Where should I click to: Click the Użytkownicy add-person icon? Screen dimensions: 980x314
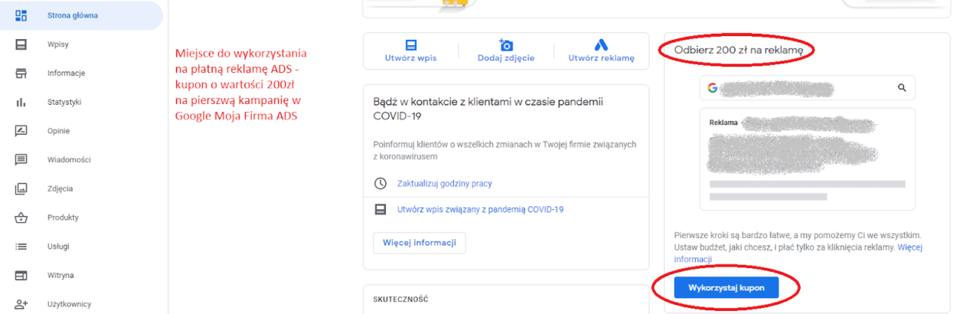21,304
